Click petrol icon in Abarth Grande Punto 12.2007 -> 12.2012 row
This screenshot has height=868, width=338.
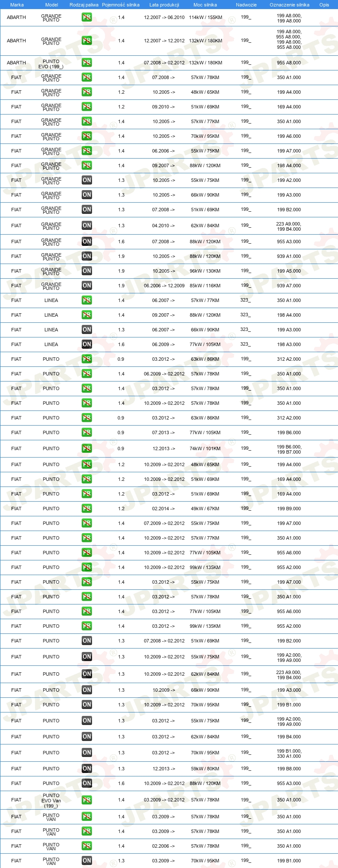(x=87, y=41)
